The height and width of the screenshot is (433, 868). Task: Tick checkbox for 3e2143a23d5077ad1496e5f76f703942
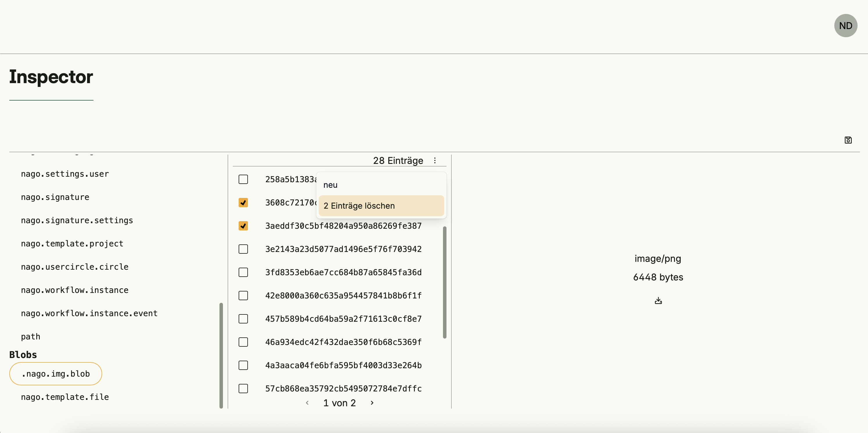pos(243,249)
